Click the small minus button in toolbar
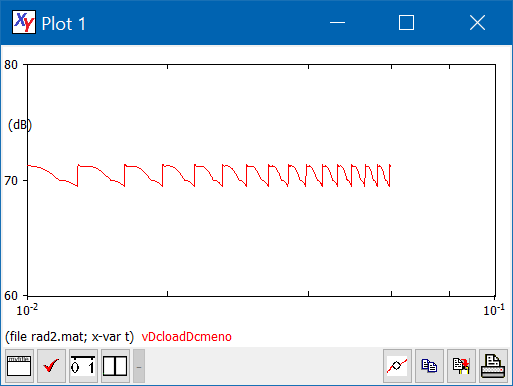Screen dimensions: 513x386 point(139,366)
